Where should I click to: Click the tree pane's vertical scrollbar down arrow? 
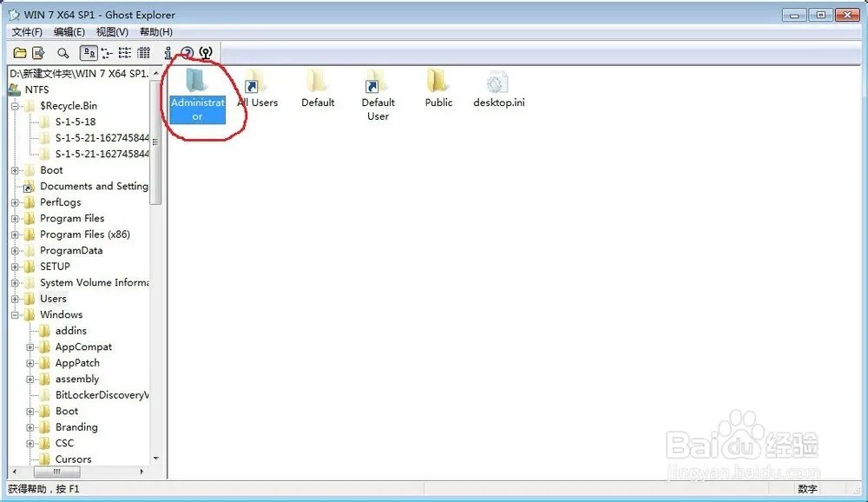click(x=156, y=458)
